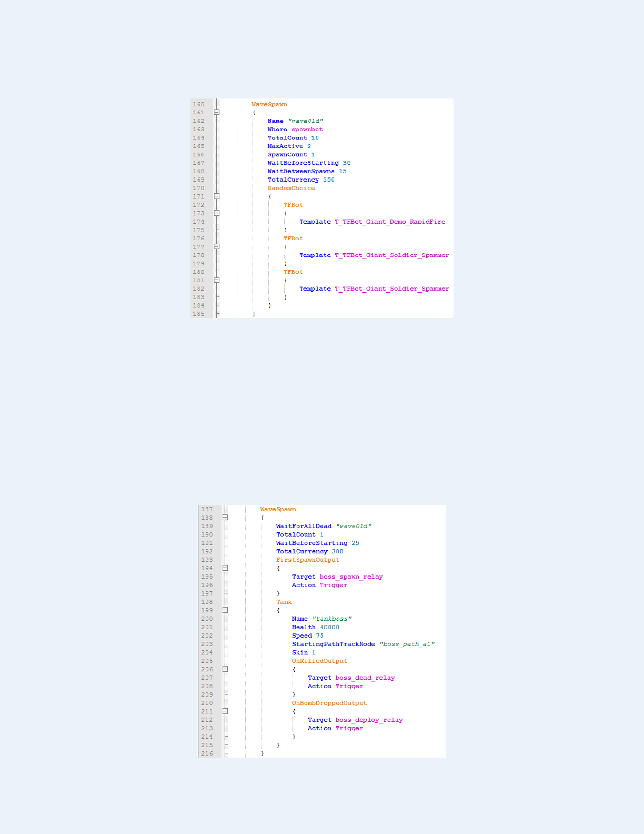Click the TotalCount 10 line

293,138
